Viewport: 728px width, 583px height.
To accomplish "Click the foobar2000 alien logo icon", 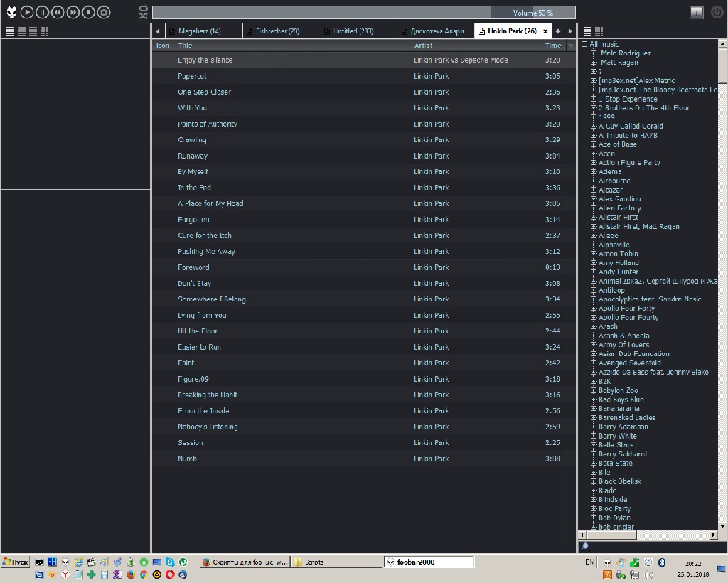I will [11, 12].
